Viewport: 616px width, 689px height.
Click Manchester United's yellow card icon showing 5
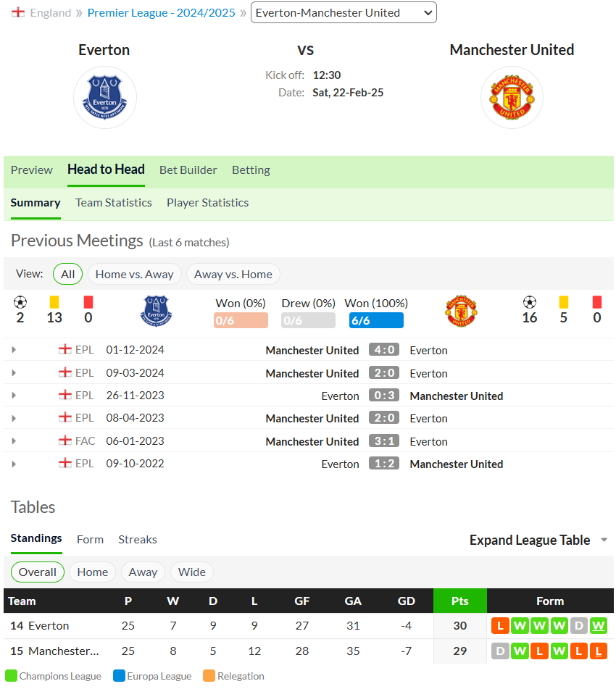click(x=564, y=302)
